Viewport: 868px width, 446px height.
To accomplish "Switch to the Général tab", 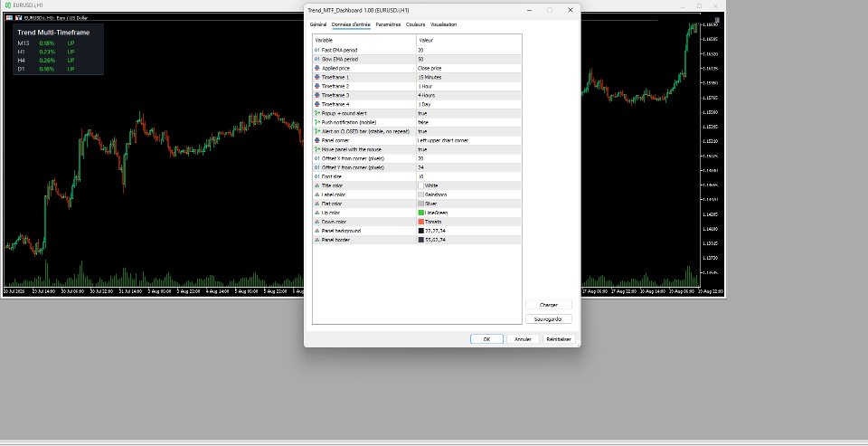I will coord(317,24).
